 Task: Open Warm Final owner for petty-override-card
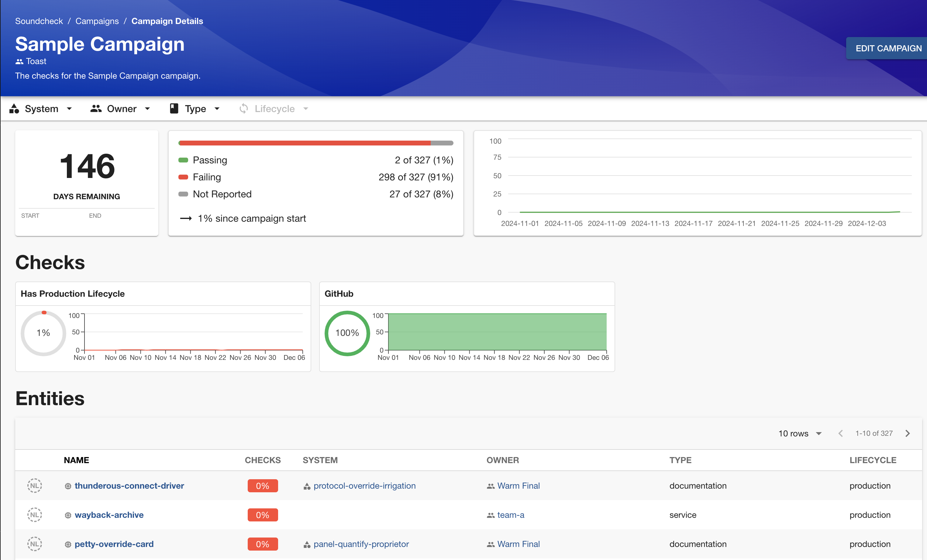click(519, 544)
